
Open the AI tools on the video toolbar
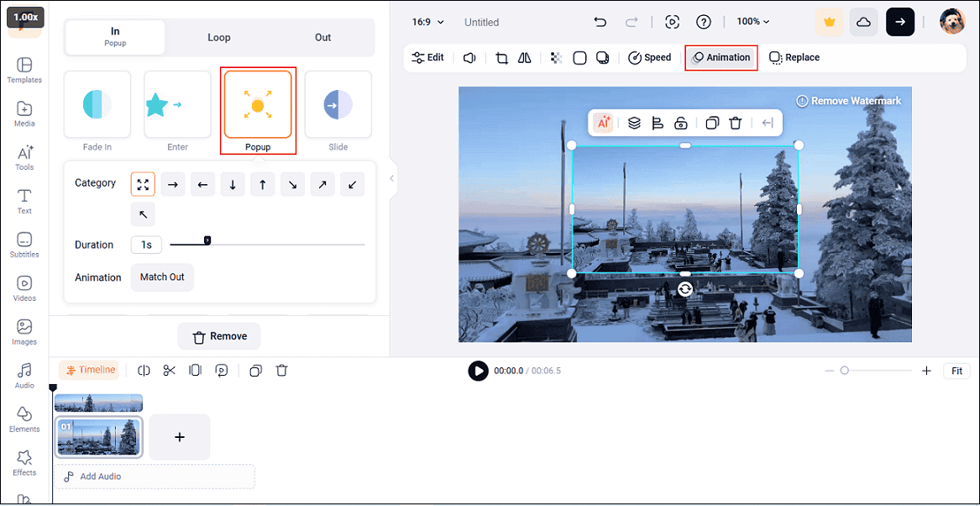[x=604, y=123]
